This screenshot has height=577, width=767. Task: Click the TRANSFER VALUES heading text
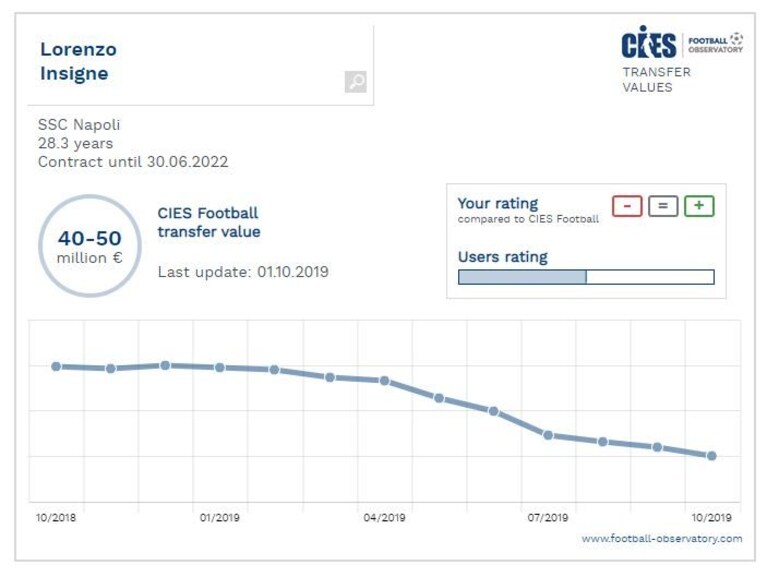click(x=656, y=80)
